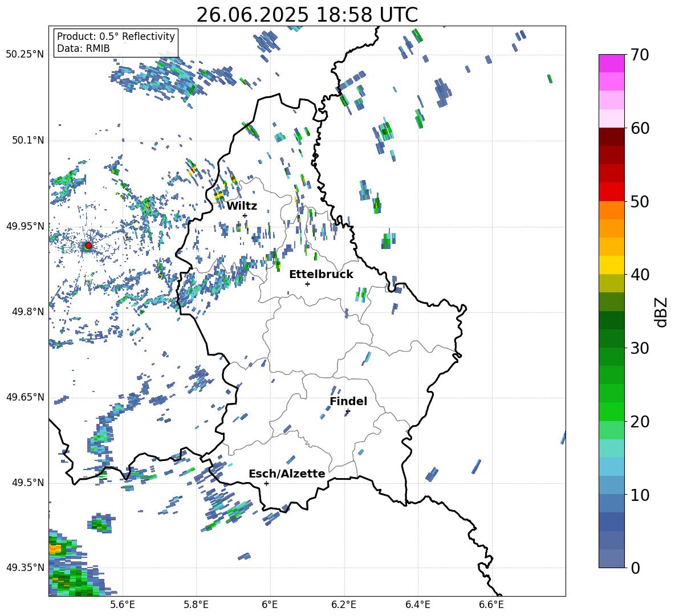
Task: Click the Ettelbruck station cross marker
Action: click(x=307, y=284)
